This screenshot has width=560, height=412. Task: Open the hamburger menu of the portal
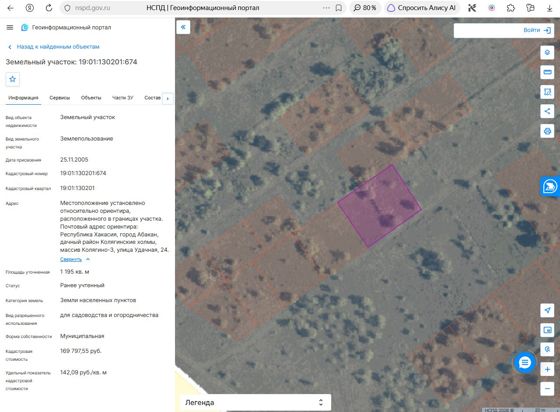(x=10, y=27)
